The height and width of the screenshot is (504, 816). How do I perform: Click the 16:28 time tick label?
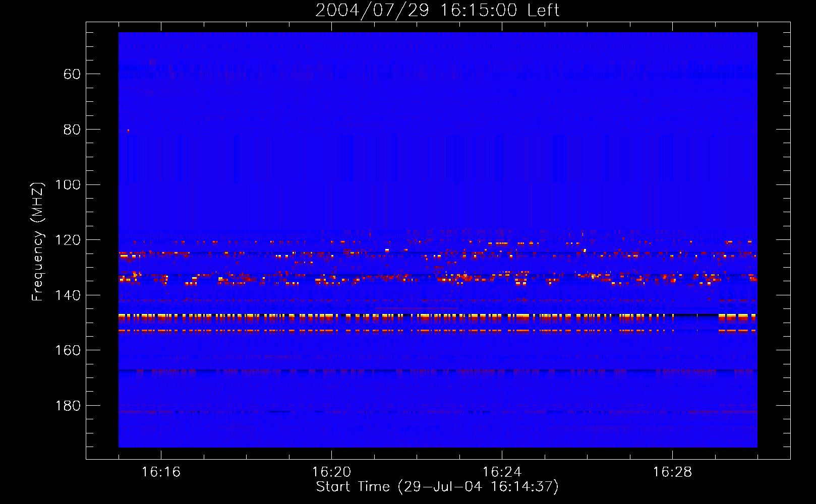[x=672, y=472]
